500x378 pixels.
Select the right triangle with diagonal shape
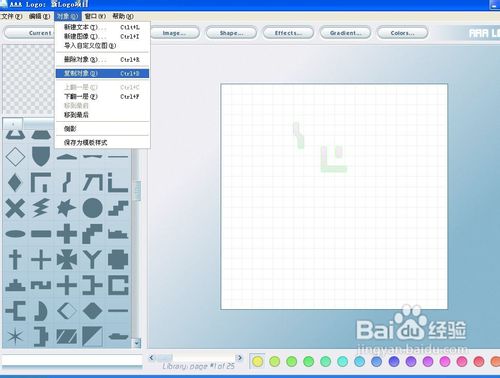coord(92,337)
